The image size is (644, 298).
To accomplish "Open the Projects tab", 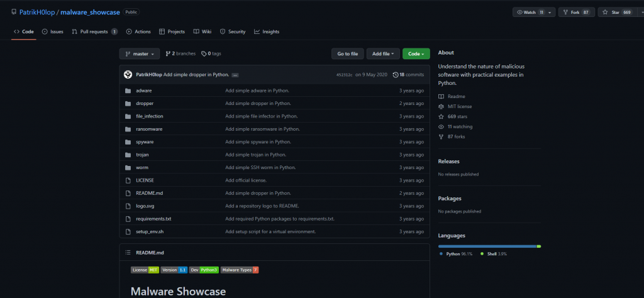I will (x=172, y=31).
